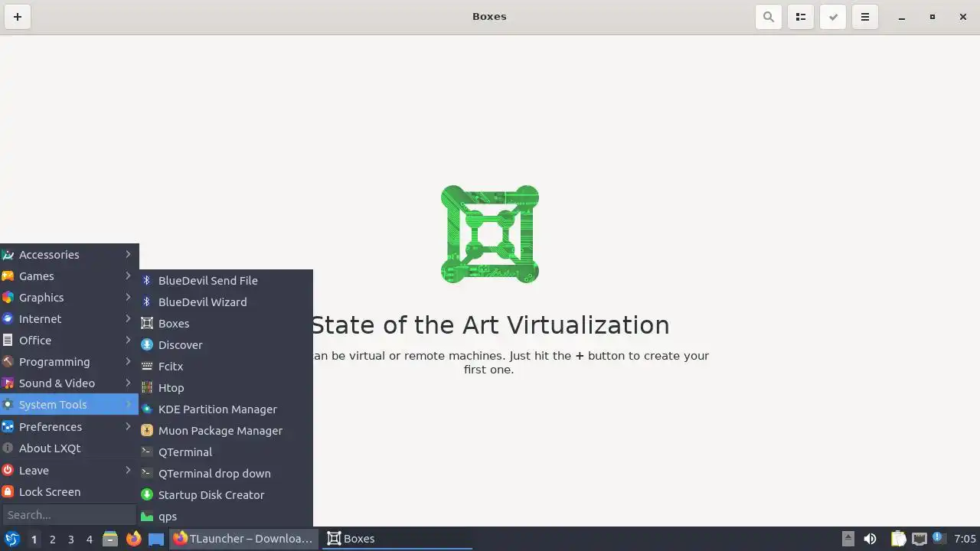Open the removable media eject tray icon
The image size is (980, 551).
click(848, 539)
